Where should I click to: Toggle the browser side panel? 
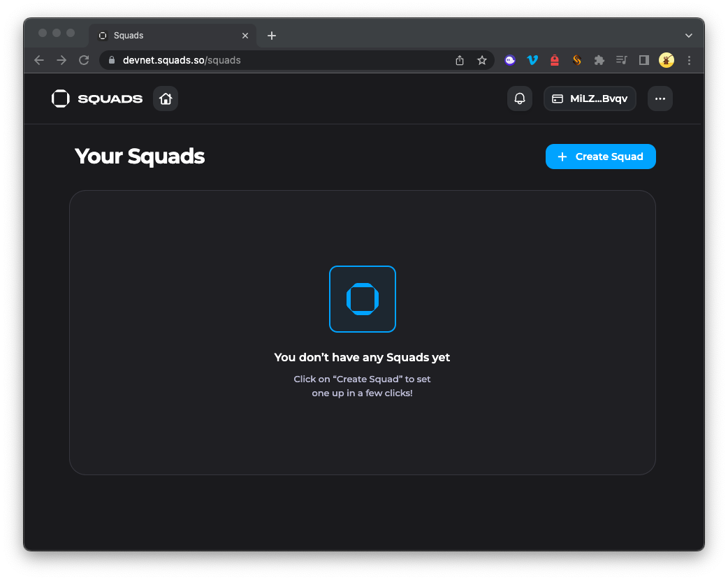[x=644, y=60]
